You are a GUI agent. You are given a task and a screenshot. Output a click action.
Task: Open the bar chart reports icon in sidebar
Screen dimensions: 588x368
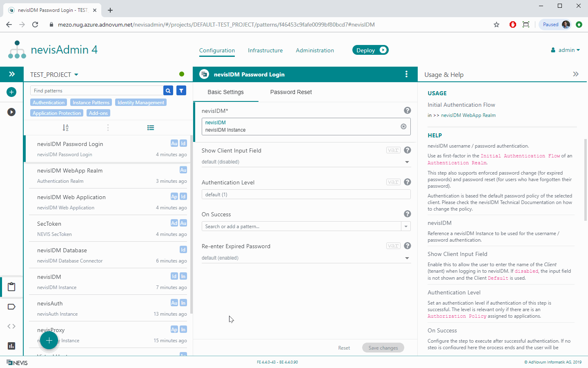click(11, 346)
